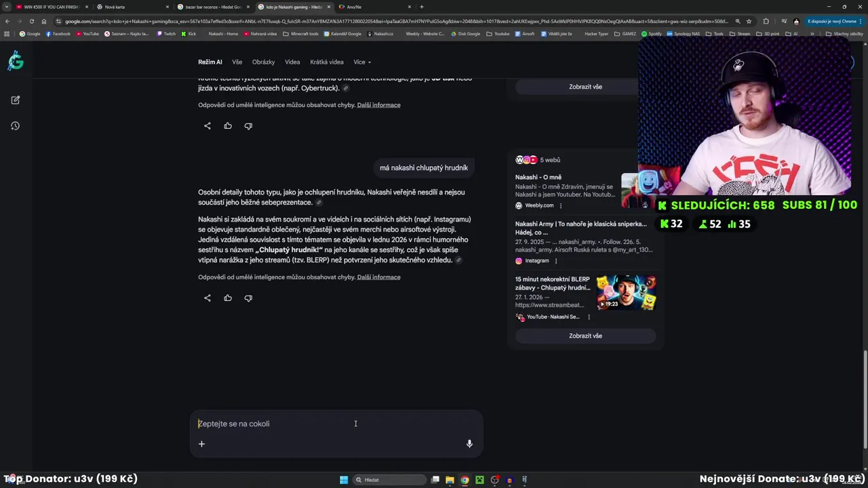Viewport: 868px width, 488px height.
Task: Open Task View in taskbar
Action: pyautogui.click(x=435, y=480)
